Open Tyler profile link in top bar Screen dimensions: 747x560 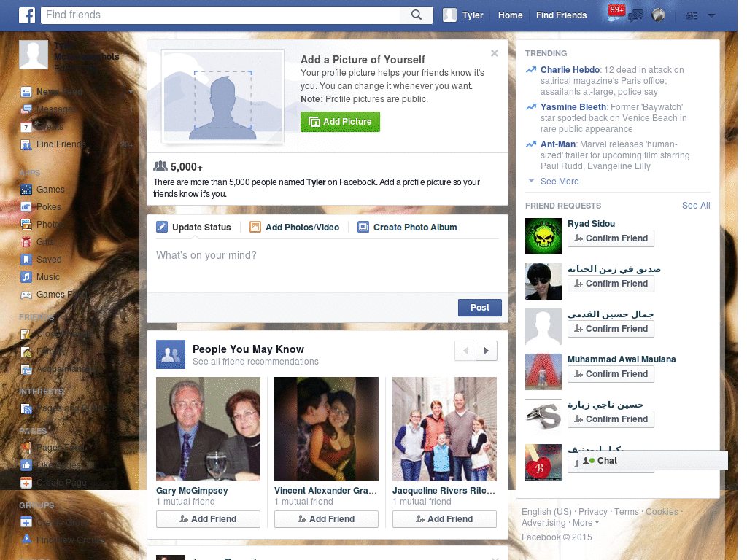pyautogui.click(x=473, y=15)
